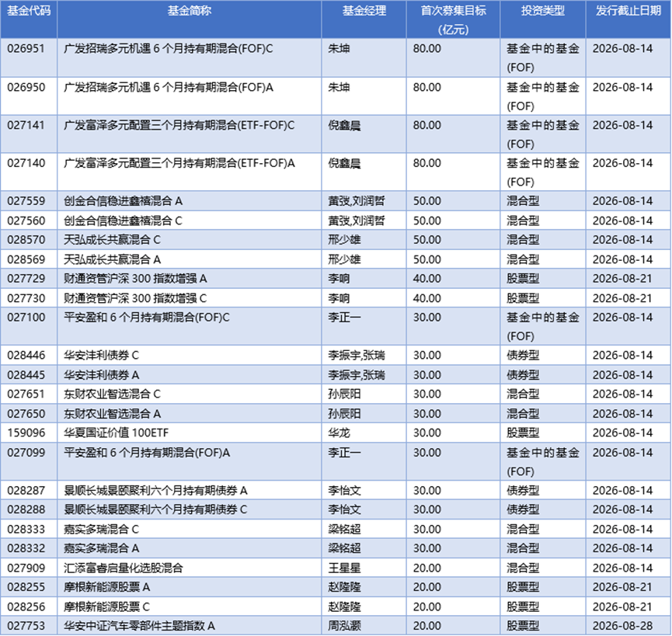Select fund code 027729
Image resolution: width=672 pixels, height=636 pixels.
click(26, 279)
